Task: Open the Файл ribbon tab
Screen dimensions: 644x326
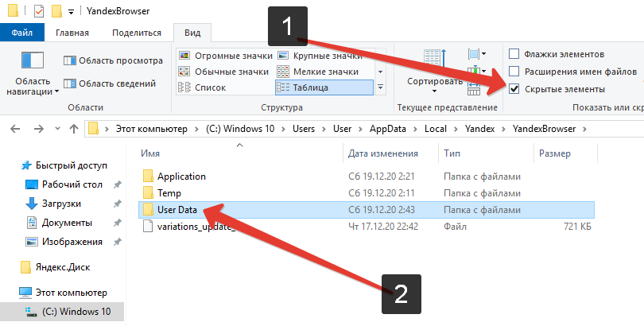Action: (21, 33)
